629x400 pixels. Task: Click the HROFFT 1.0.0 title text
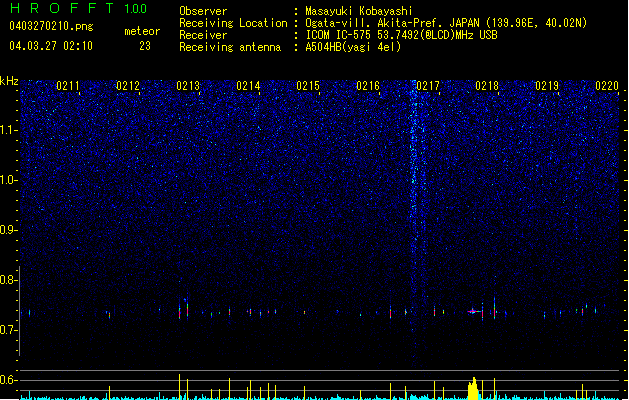(79, 8)
